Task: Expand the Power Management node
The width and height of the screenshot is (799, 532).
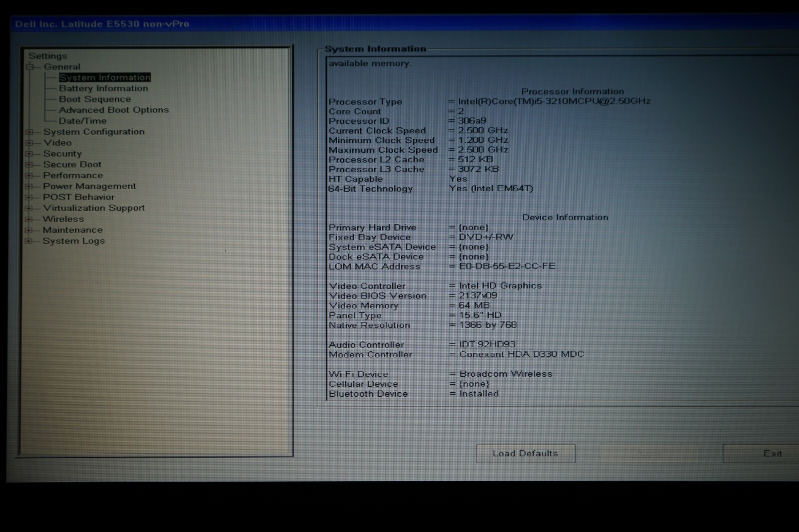Action: pos(29,187)
